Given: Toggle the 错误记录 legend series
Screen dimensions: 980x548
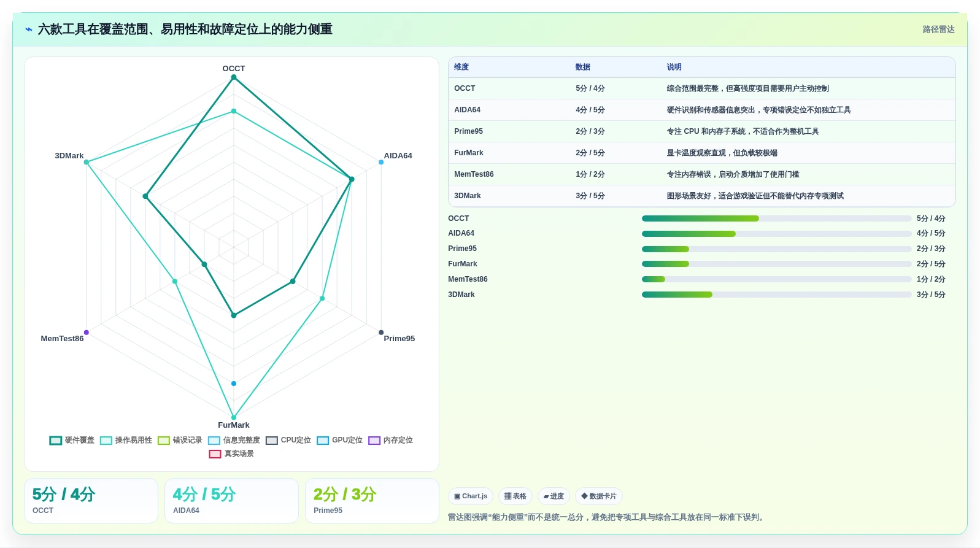Looking at the screenshot, I should 180,441.
